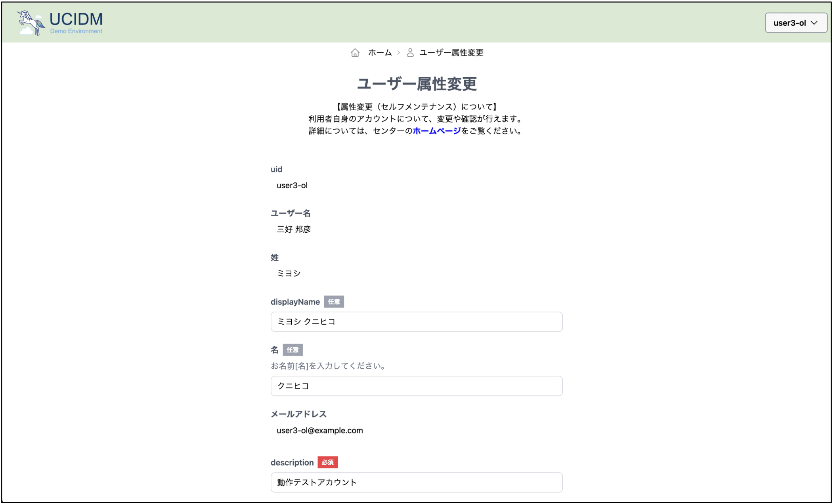The image size is (833, 504).
Task: Click the user icon in breadcrumb
Action: 410,53
